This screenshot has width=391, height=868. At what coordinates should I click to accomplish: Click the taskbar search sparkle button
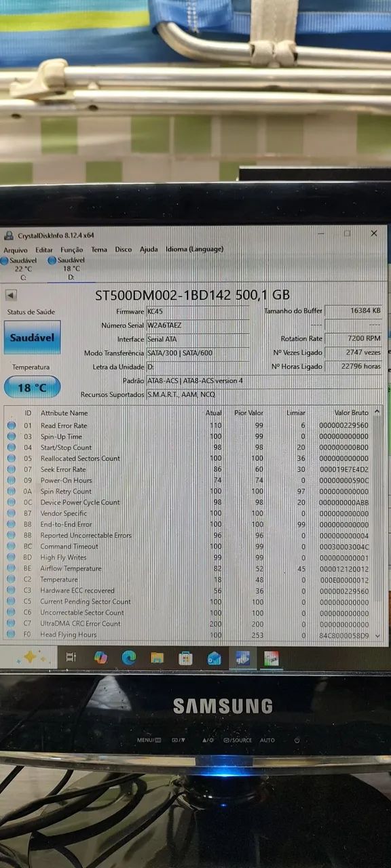[33, 656]
